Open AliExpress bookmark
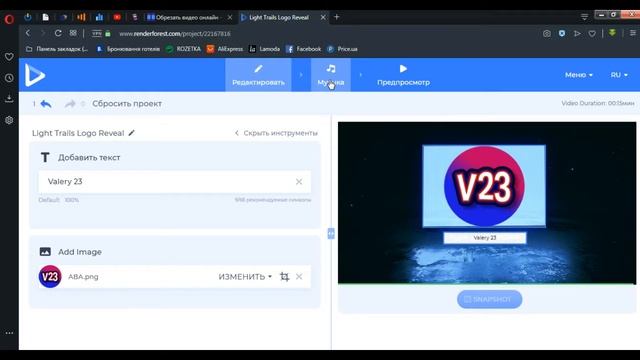Screen dimensions: 640x360 click(224, 49)
